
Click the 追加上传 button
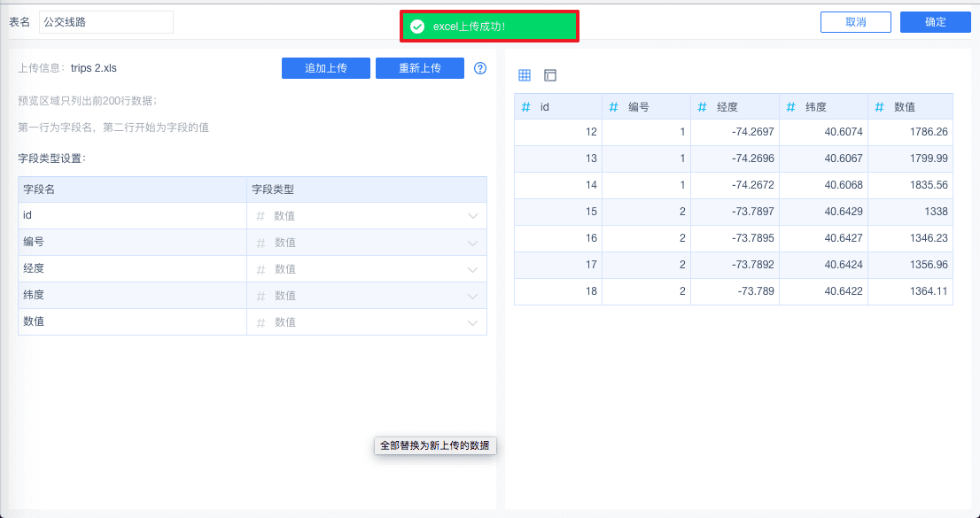click(325, 68)
